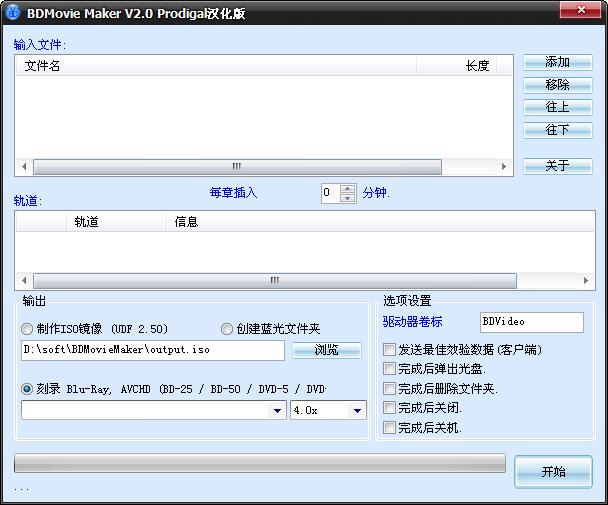Screen dimensions: 608x505
Task: Click the 移除 button
Action: 558,85
